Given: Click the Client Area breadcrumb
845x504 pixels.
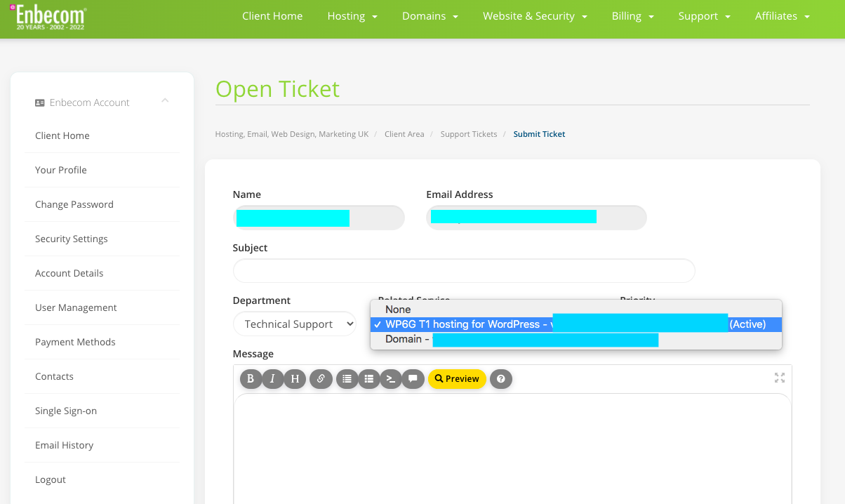Looking at the screenshot, I should tap(404, 134).
